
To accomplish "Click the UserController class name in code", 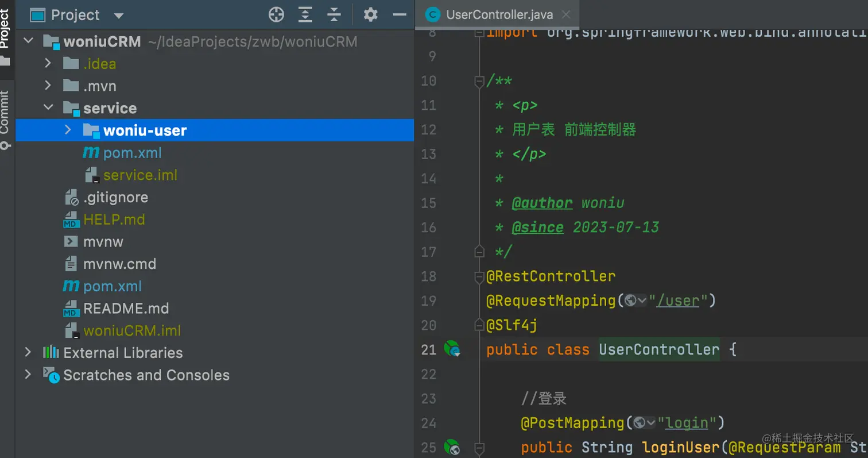I will point(659,349).
